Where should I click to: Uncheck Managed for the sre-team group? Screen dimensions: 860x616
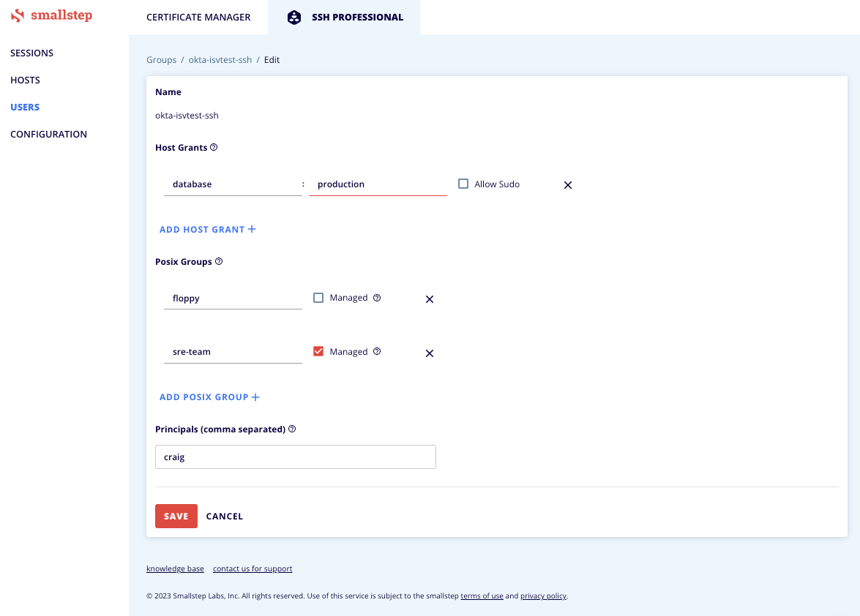[318, 352]
